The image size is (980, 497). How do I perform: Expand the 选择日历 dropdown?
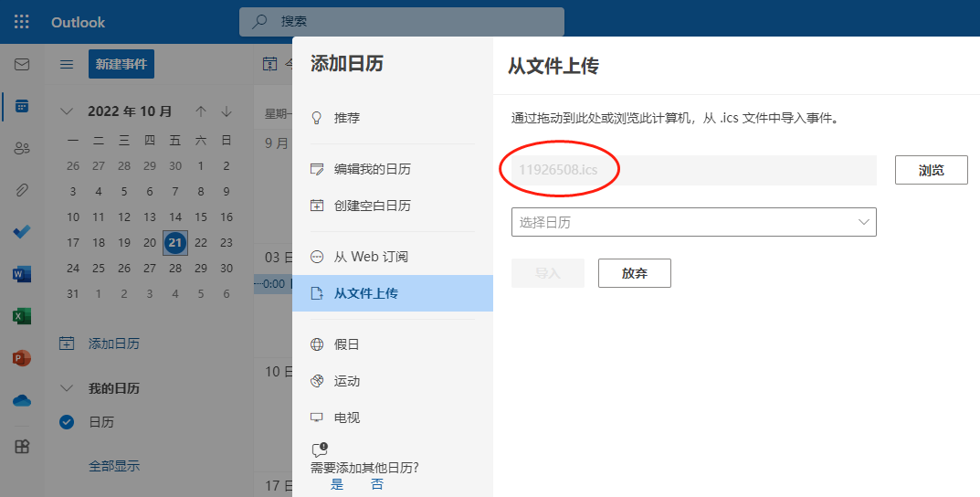[693, 222]
